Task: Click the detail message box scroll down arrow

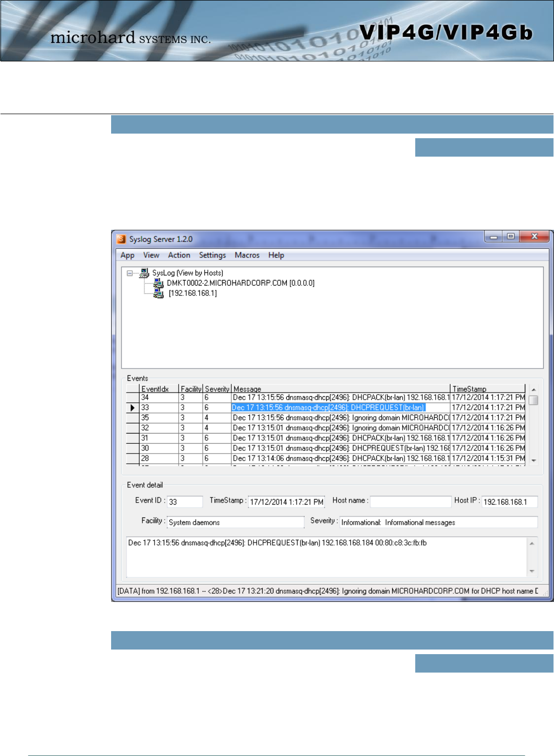Action: pyautogui.click(x=532, y=571)
